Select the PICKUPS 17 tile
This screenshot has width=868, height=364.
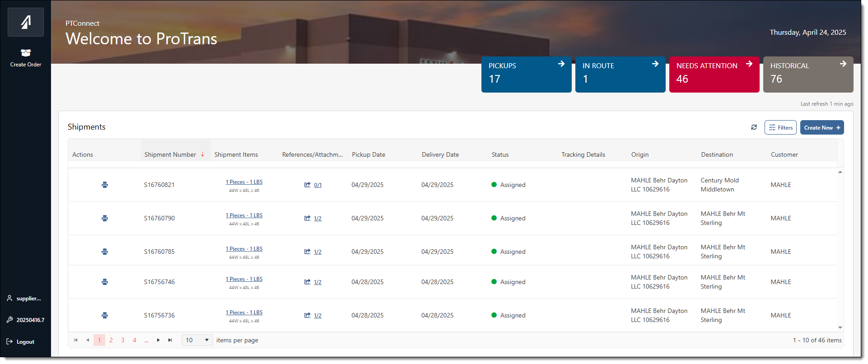coord(527,75)
